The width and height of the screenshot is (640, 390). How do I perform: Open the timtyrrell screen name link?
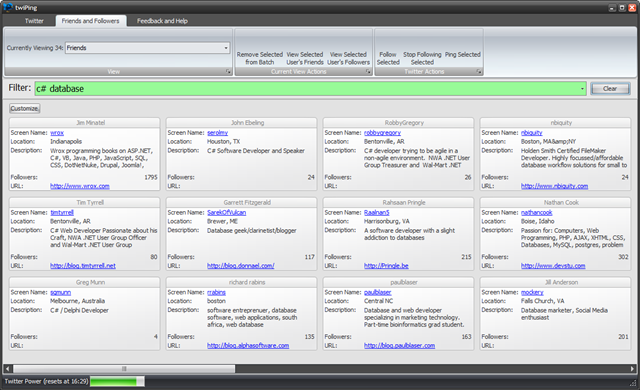(x=62, y=213)
